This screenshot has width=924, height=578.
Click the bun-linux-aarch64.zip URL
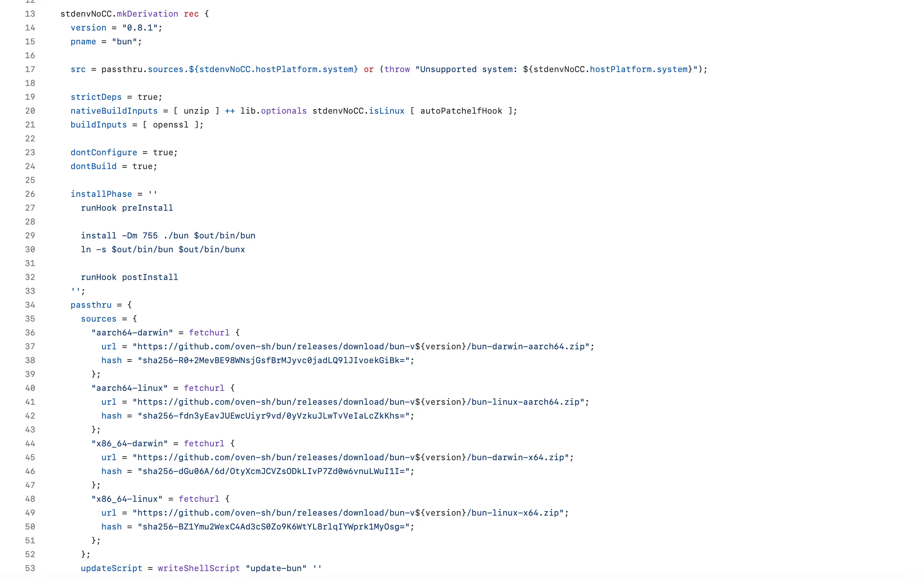[358, 402]
